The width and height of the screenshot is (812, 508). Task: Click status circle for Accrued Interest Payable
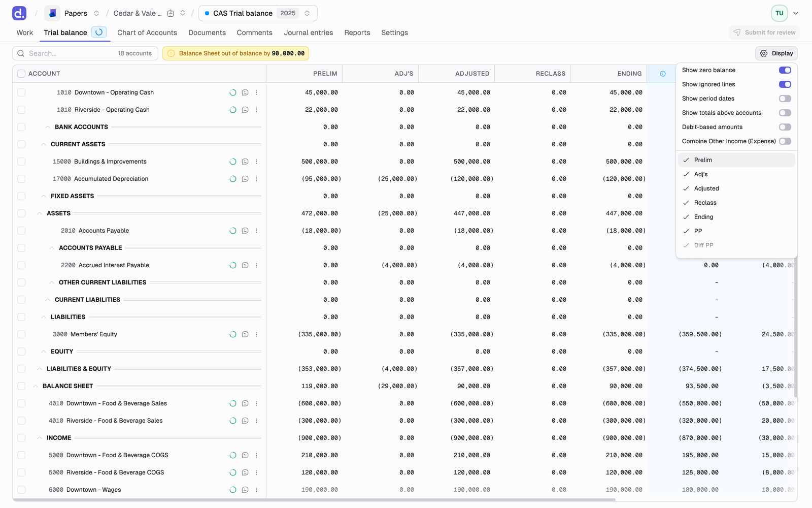(233, 265)
